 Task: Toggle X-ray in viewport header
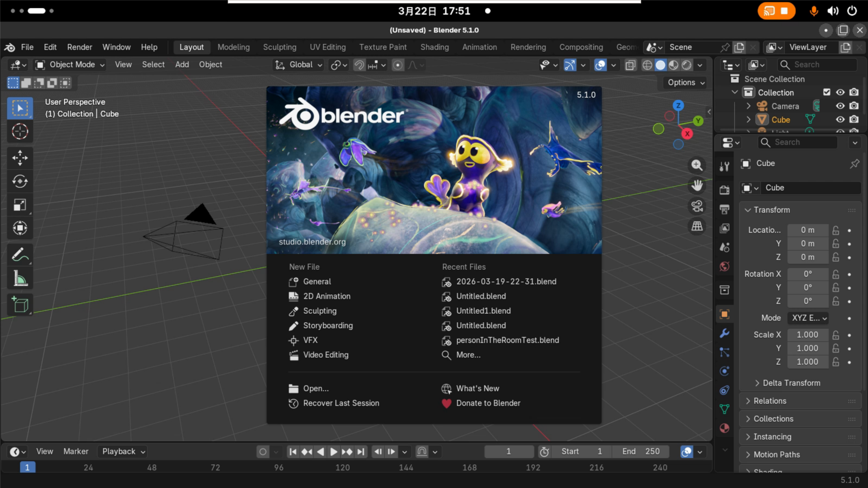tap(630, 65)
